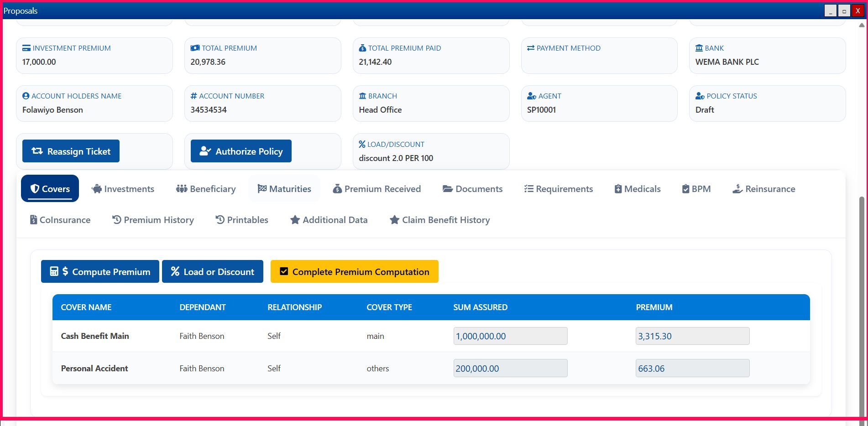Open the Premium History tab
868x426 pixels.
point(153,220)
